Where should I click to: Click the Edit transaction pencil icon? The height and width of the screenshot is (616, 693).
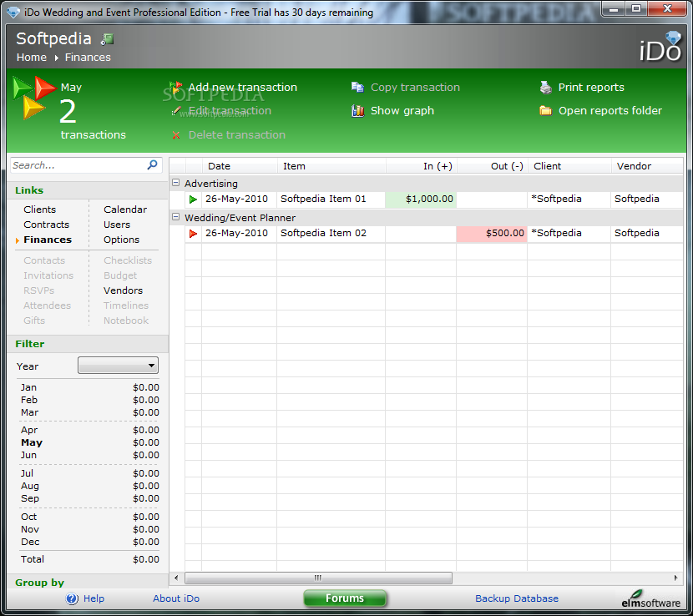[176, 111]
